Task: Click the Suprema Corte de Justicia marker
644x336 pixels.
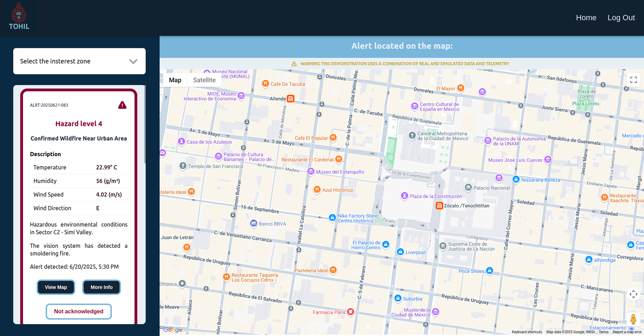Action: click(x=443, y=246)
